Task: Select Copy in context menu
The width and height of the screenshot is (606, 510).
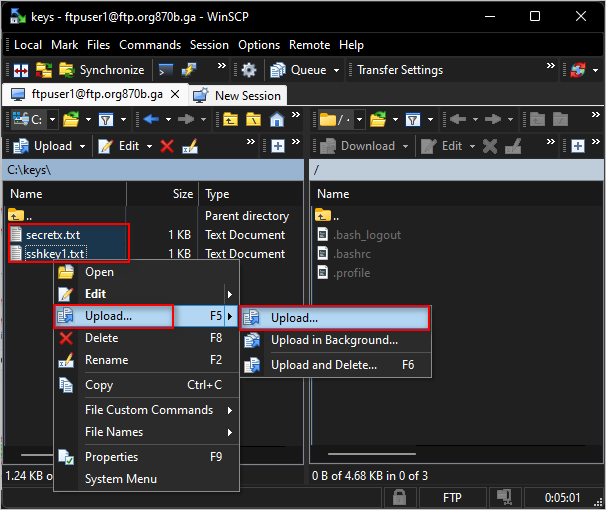Action: click(146, 385)
